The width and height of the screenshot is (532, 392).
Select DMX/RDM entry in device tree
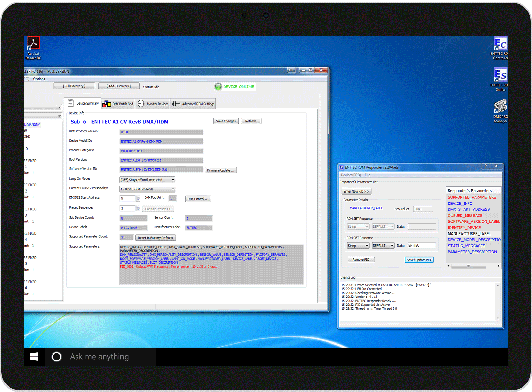pyautogui.click(x=32, y=124)
